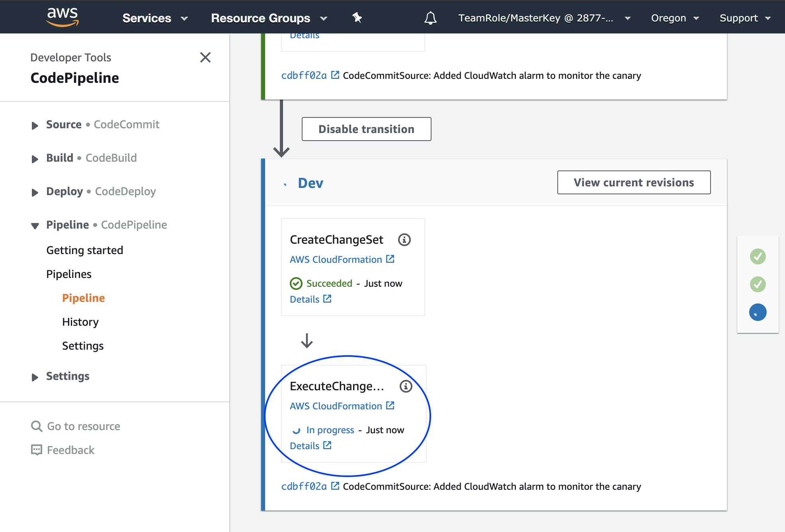Click the CodePipeline sidebar heading
The image size is (785, 532).
pos(75,78)
